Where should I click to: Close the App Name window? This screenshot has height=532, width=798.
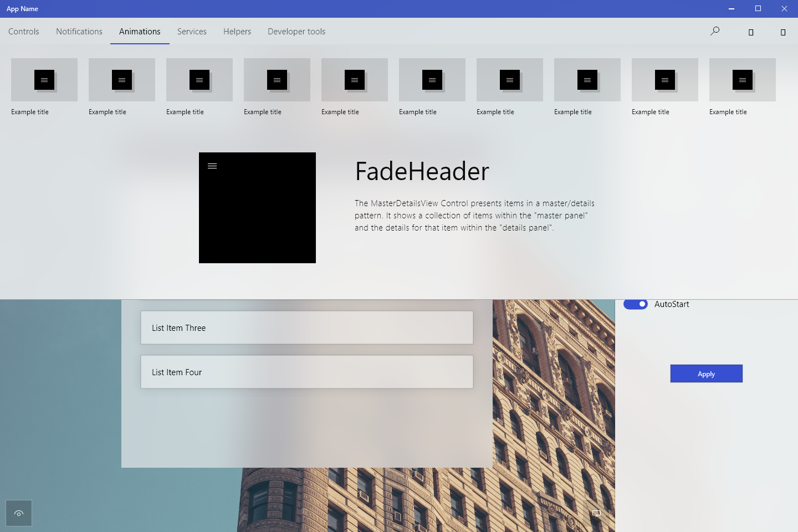784,9
